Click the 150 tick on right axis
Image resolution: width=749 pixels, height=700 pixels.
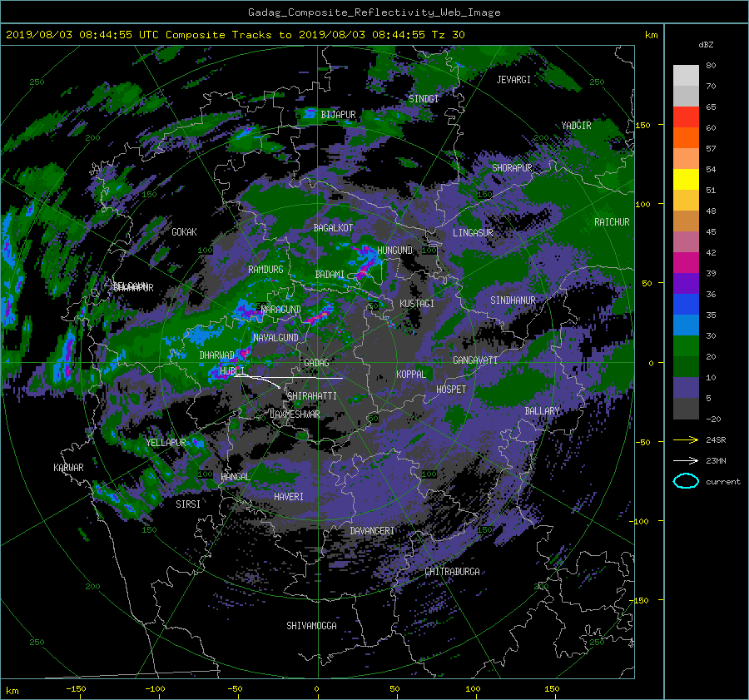tap(642, 125)
